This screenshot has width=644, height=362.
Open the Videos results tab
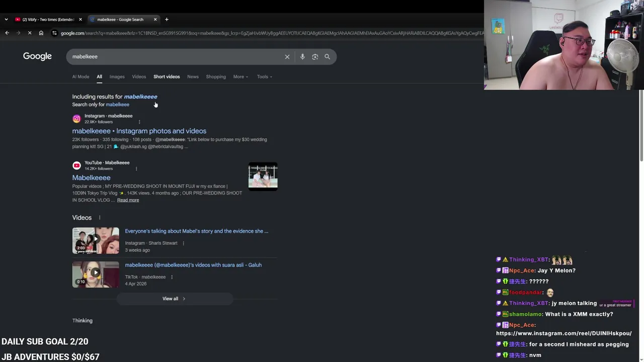click(139, 77)
